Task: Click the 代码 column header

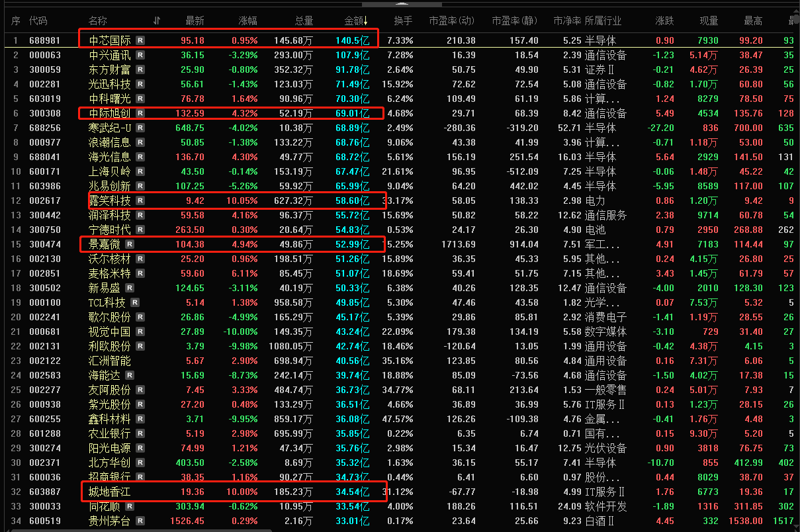Action: (x=38, y=21)
